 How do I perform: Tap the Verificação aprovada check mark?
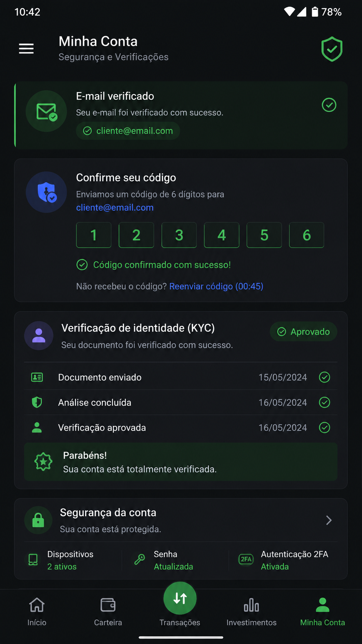pos(325,428)
